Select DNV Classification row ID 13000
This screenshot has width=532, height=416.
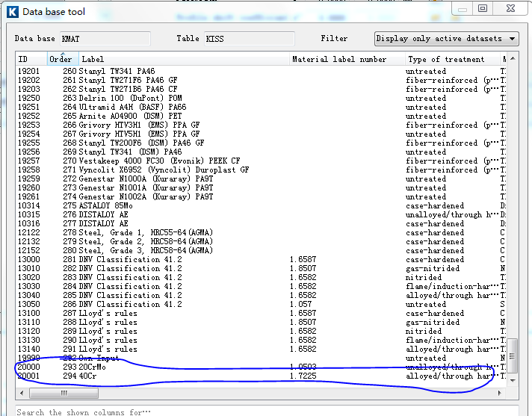[x=262, y=259]
